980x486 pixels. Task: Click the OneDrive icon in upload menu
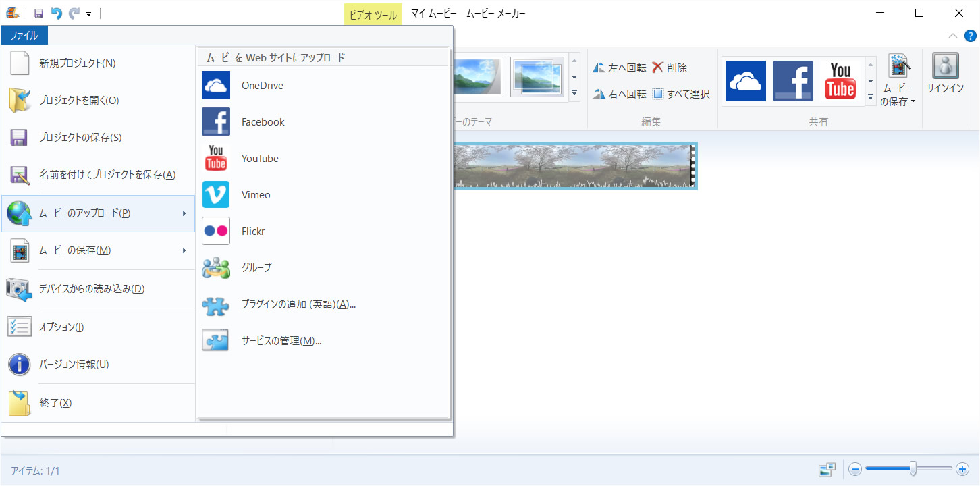point(216,86)
